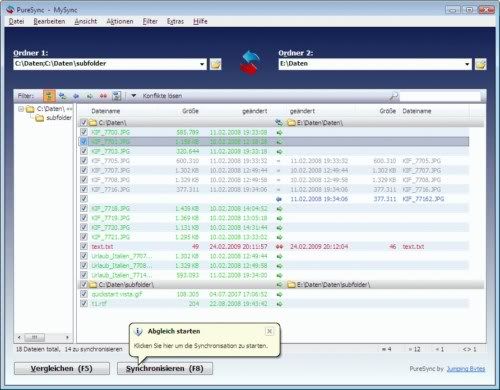Click the left Größe column header
The width and height of the screenshot is (500, 390).
[190, 111]
